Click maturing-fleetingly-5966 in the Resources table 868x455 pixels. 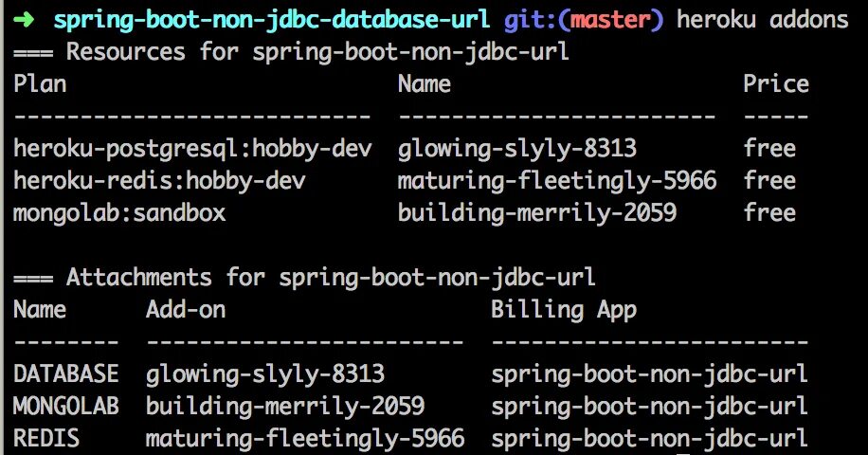(x=557, y=181)
